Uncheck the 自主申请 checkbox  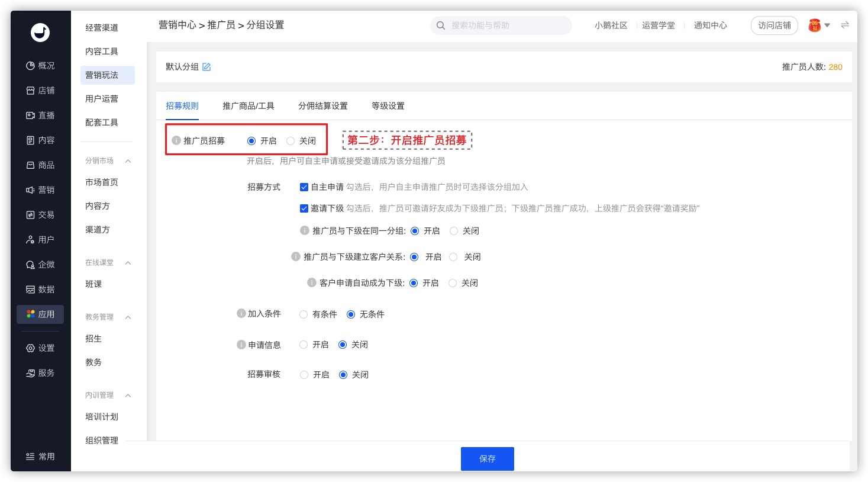click(x=304, y=187)
